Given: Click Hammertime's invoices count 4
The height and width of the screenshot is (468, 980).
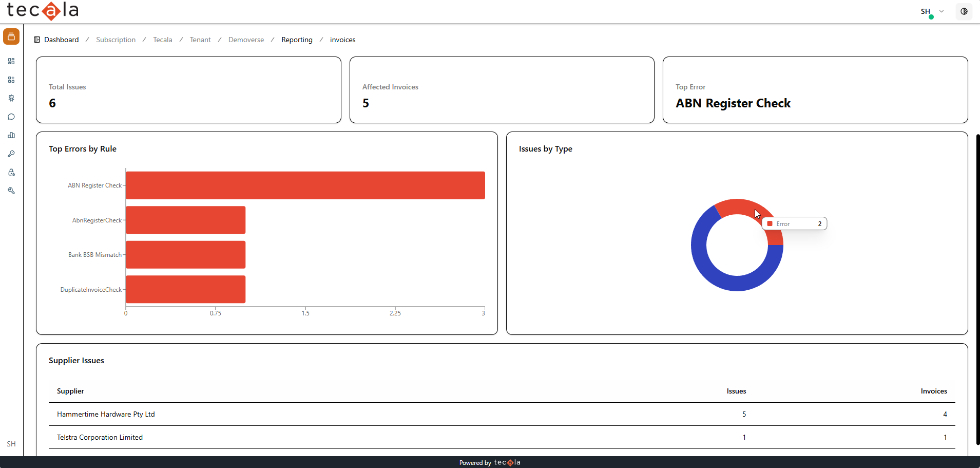Looking at the screenshot, I should click(945, 414).
